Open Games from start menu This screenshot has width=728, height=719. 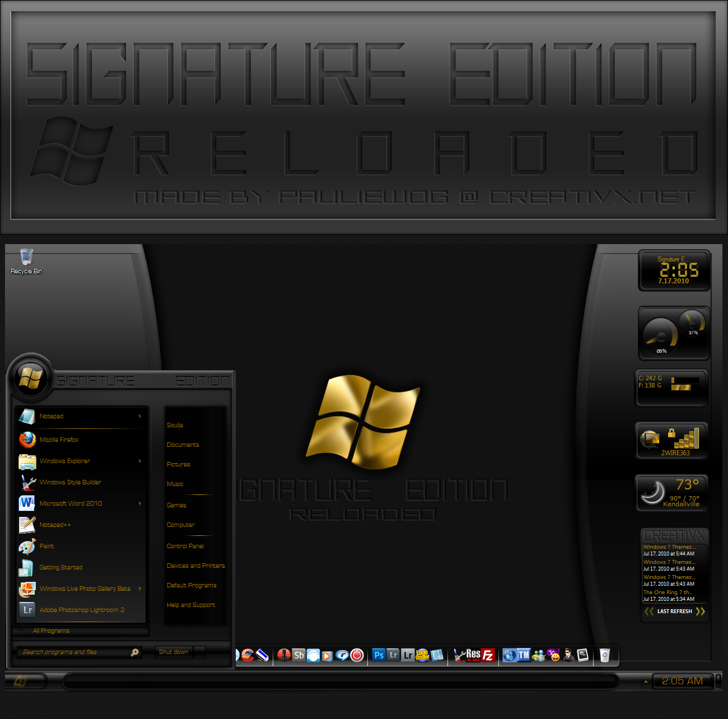click(x=176, y=505)
